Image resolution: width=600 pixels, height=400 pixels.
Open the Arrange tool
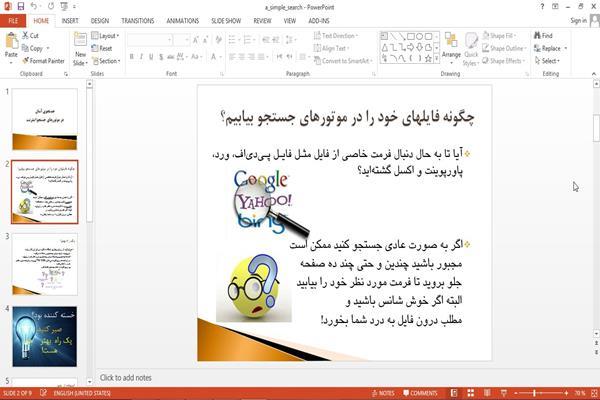point(451,47)
